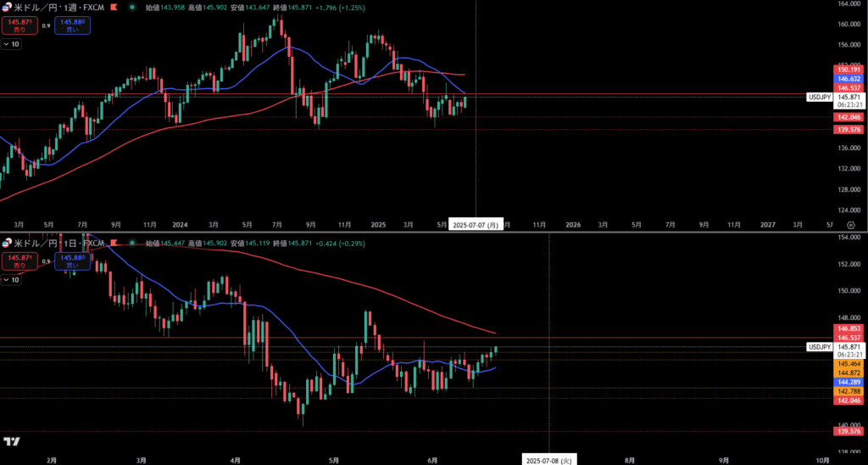Click 144.289 blue label on daily price axis

pyautogui.click(x=849, y=383)
